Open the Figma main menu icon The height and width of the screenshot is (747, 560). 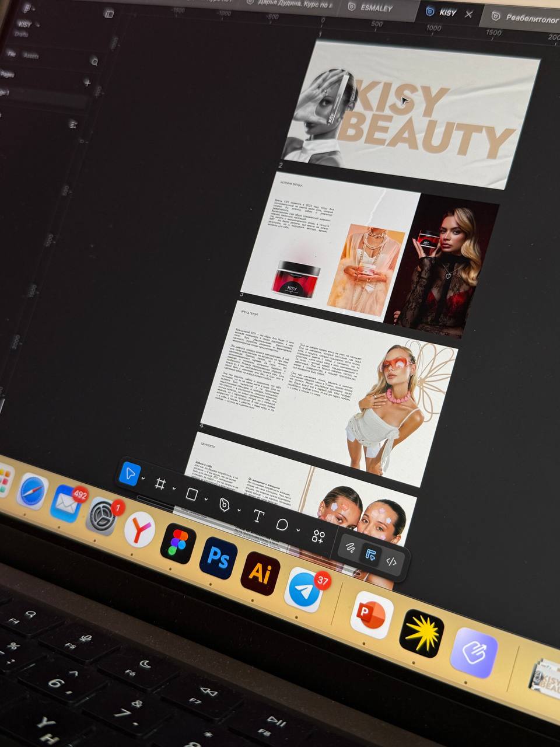click(x=27, y=8)
